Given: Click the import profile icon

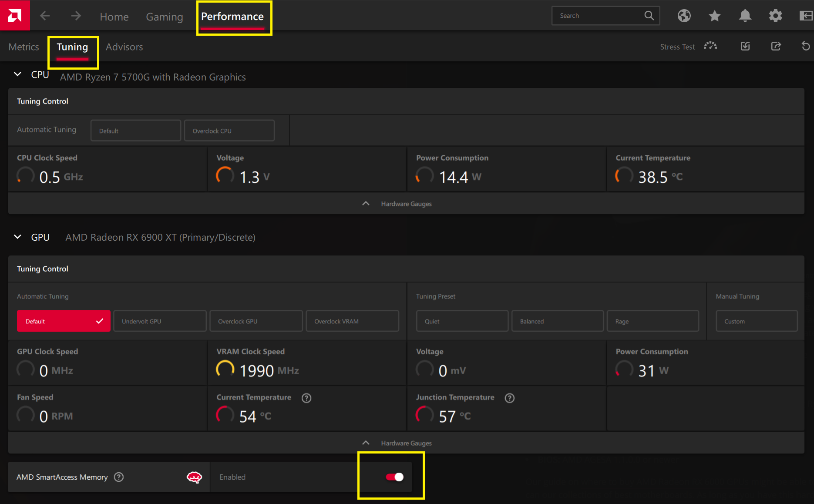Looking at the screenshot, I should click(745, 46).
